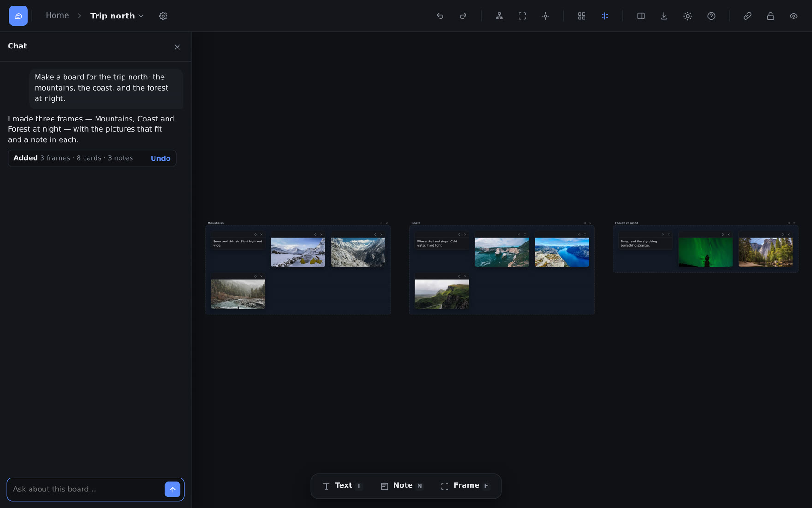Open the Trip north board dropdown

117,16
